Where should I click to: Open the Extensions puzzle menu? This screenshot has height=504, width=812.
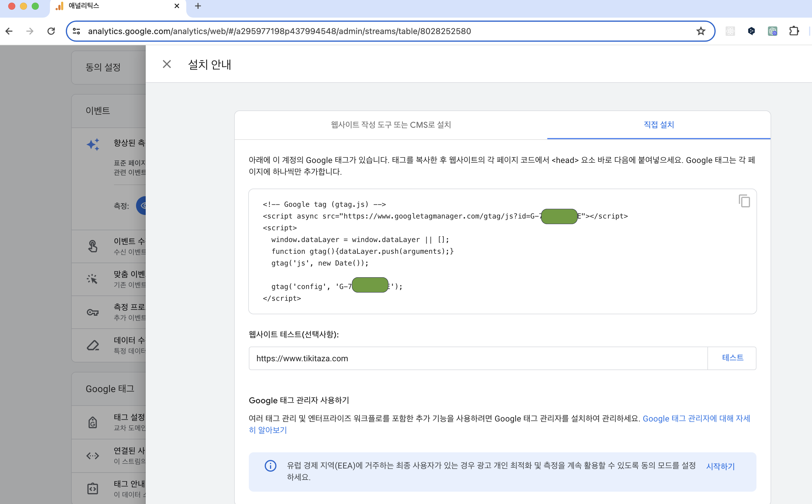794,31
